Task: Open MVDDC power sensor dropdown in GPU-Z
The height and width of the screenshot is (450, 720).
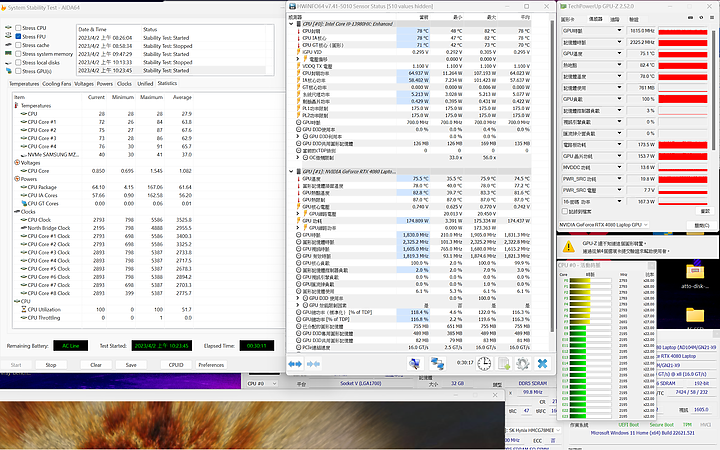Action: point(619,168)
